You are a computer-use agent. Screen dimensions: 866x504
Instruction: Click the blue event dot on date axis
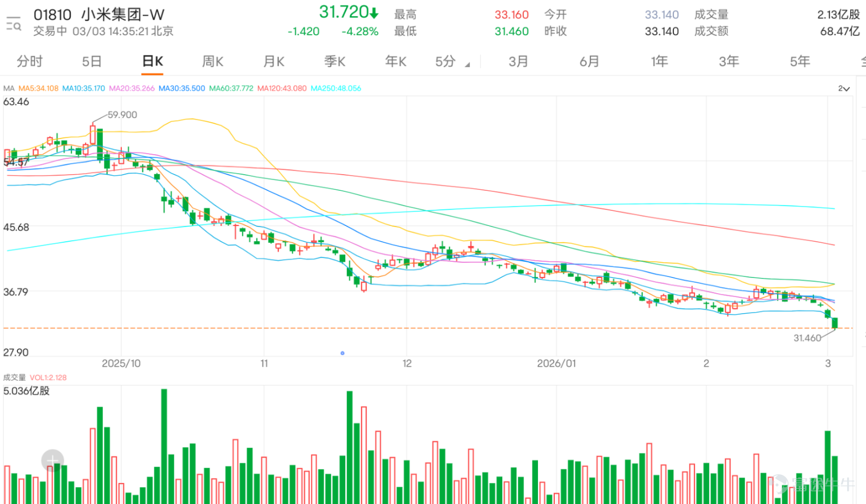(x=343, y=353)
